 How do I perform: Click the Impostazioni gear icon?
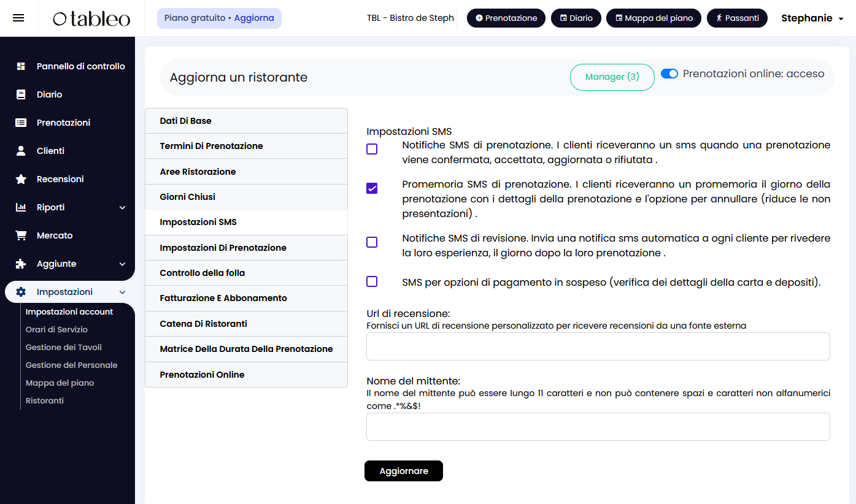pyautogui.click(x=21, y=292)
